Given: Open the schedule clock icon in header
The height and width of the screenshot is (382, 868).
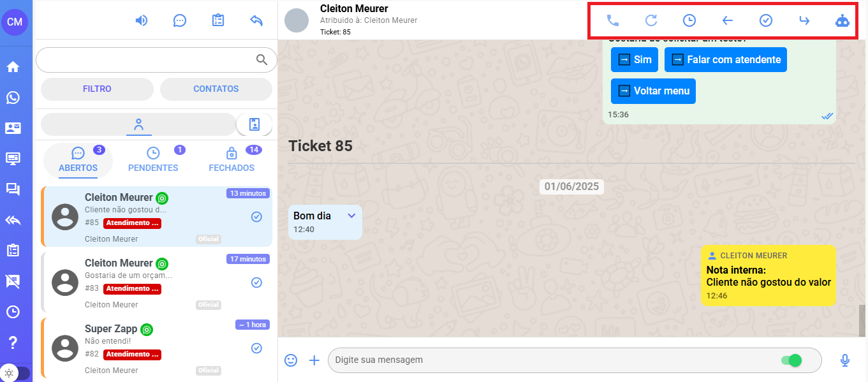Looking at the screenshot, I should pyautogui.click(x=689, y=20).
